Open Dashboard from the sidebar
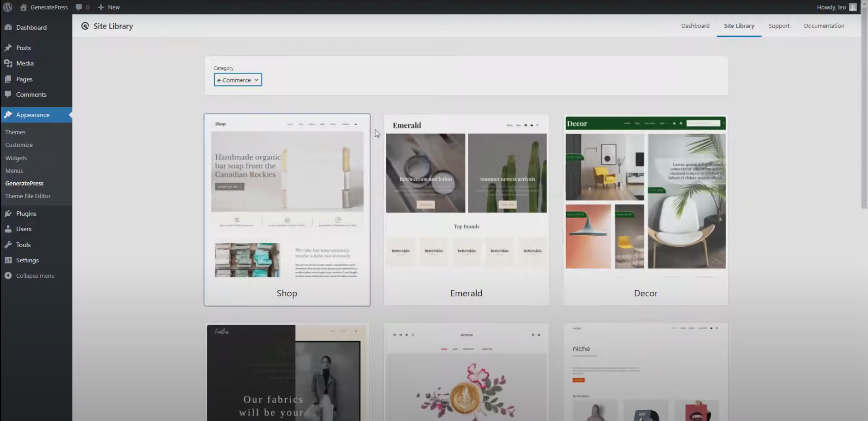 point(31,28)
